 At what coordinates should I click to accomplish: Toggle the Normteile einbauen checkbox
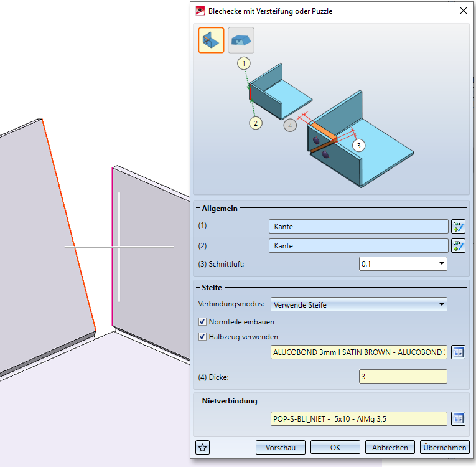tap(202, 322)
